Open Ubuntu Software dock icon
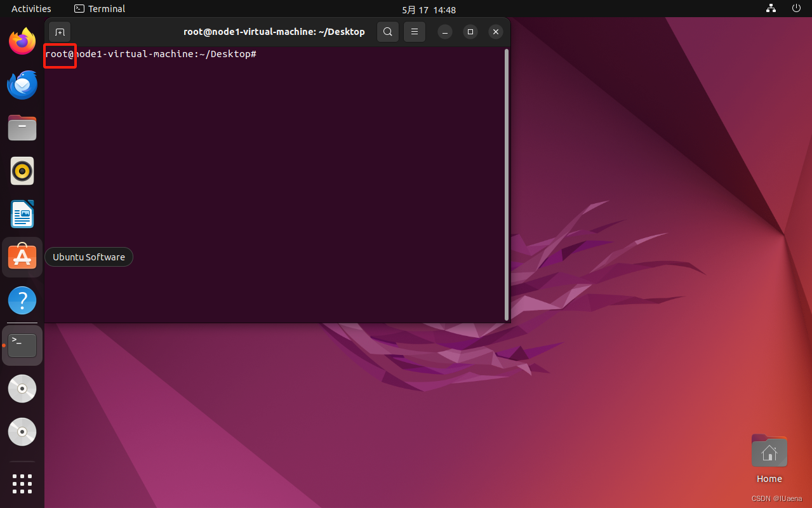Viewport: 812px width, 508px height. (22, 257)
